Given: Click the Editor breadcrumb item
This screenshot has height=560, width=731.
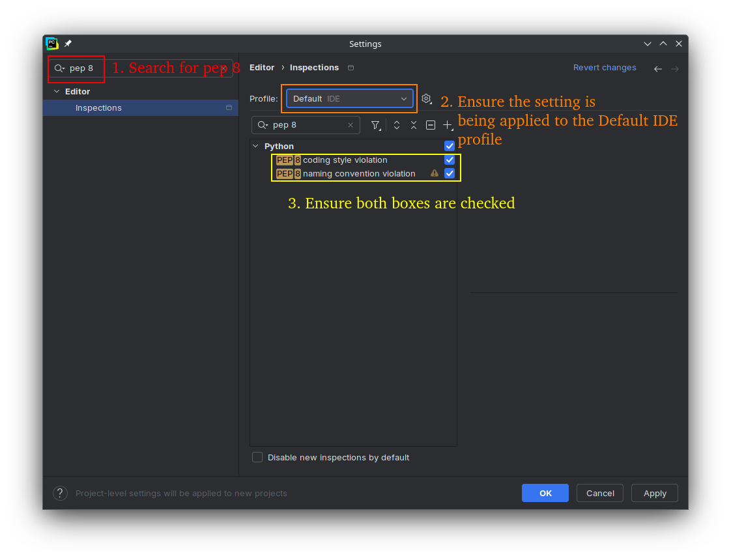Looking at the screenshot, I should pyautogui.click(x=262, y=68).
